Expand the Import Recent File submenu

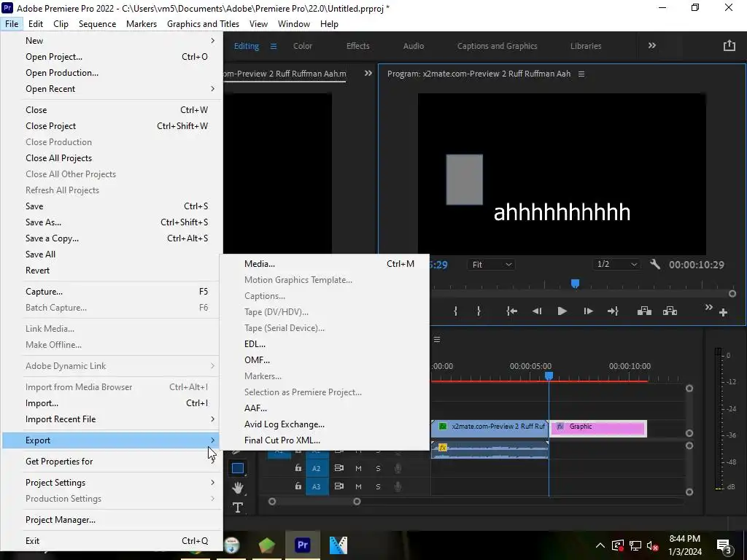[x=112, y=419]
